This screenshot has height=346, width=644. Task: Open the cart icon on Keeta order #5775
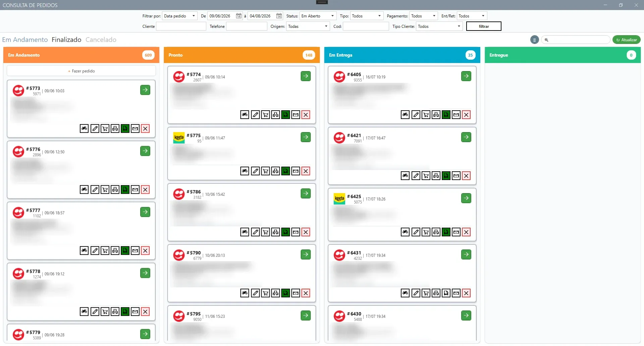click(x=266, y=171)
